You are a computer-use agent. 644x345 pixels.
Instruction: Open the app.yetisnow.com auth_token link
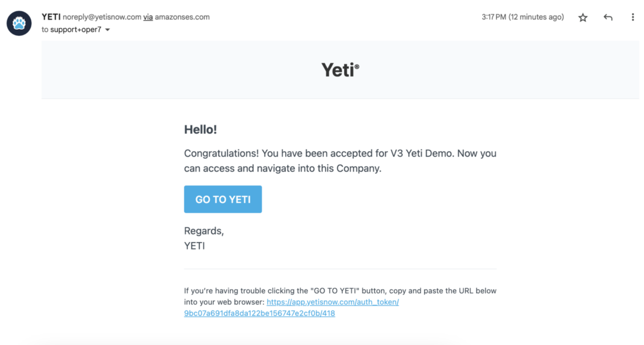pos(333,302)
